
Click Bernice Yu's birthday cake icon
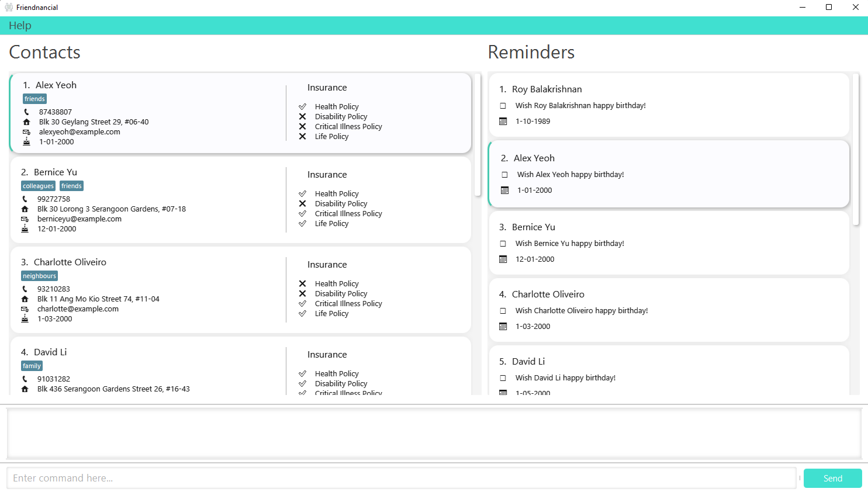(25, 229)
